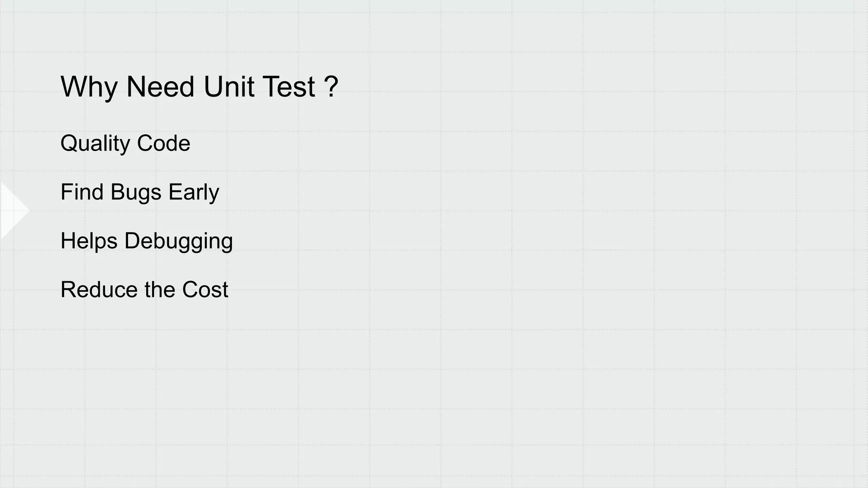This screenshot has width=868, height=488.
Task: Click the 'Why Need Unit Test ?' title
Action: (x=199, y=87)
